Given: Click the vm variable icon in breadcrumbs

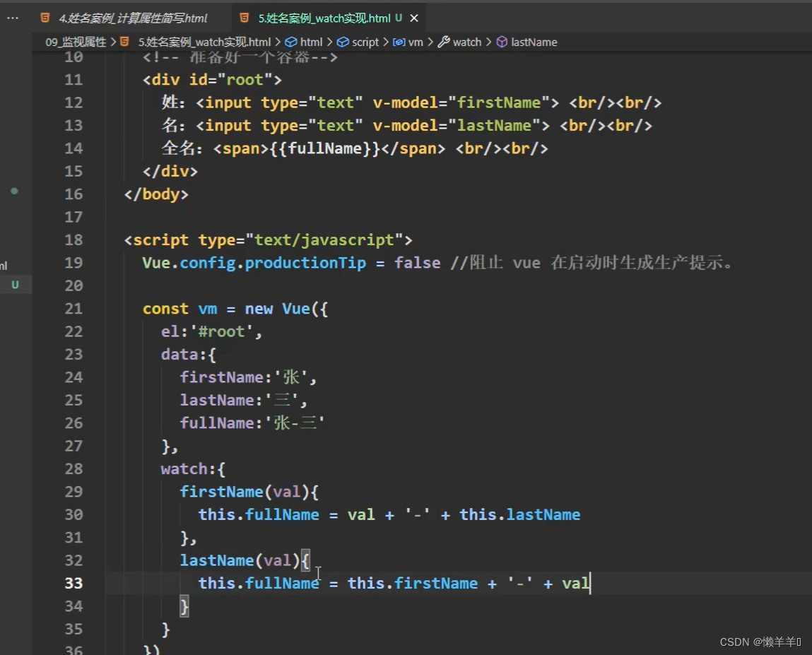Looking at the screenshot, I should pos(399,42).
